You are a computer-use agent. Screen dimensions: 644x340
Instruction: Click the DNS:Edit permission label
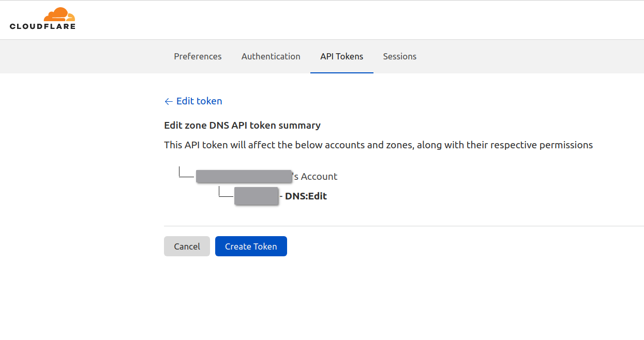(x=306, y=196)
